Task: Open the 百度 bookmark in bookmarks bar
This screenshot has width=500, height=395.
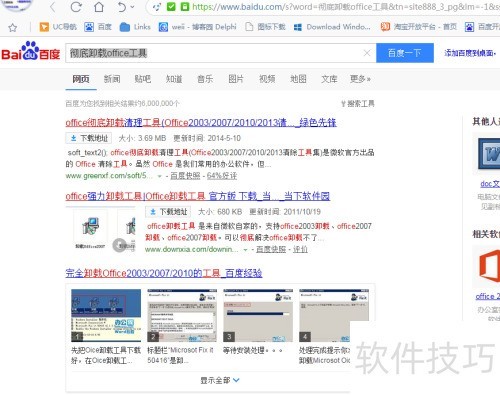Action: (x=98, y=27)
